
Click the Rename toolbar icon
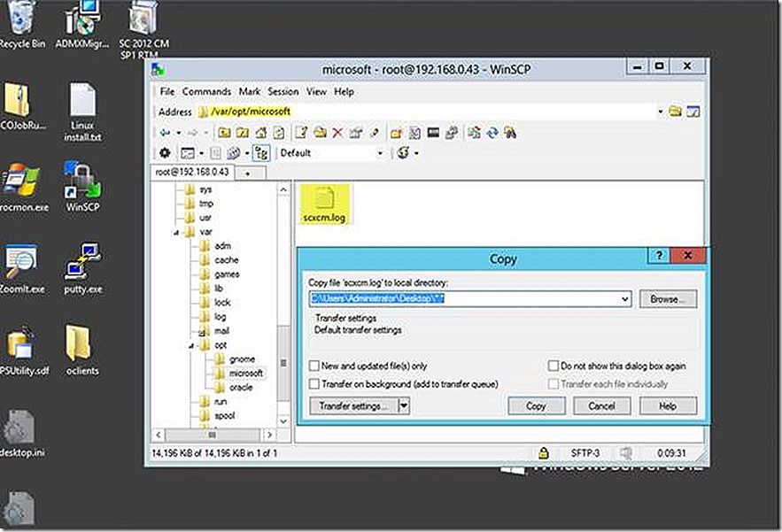pyautogui.click(x=375, y=133)
